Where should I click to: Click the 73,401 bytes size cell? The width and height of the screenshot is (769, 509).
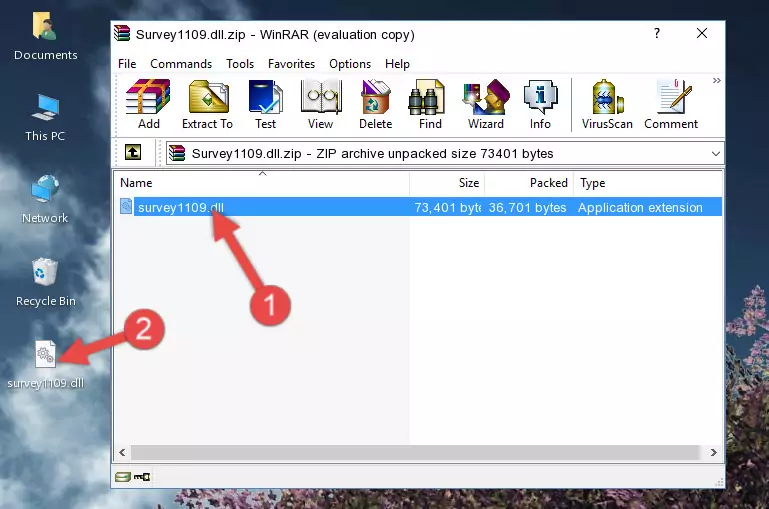coord(448,207)
